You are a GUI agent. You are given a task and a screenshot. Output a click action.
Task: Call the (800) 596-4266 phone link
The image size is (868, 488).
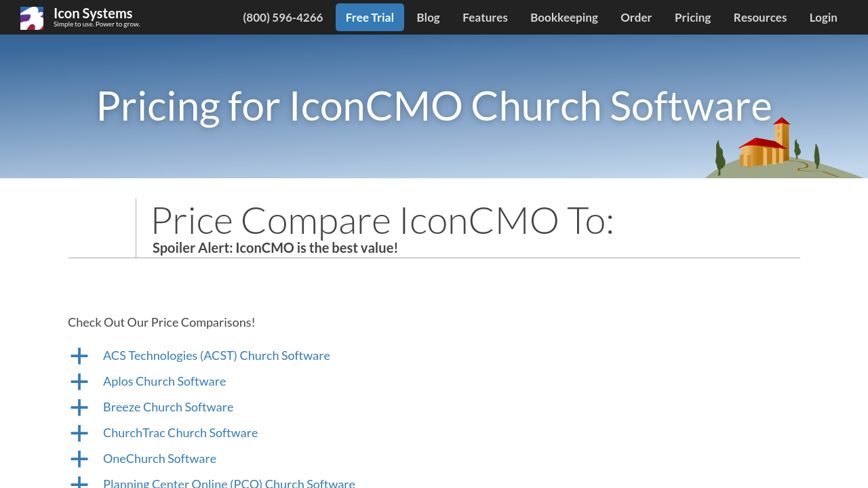tap(283, 18)
